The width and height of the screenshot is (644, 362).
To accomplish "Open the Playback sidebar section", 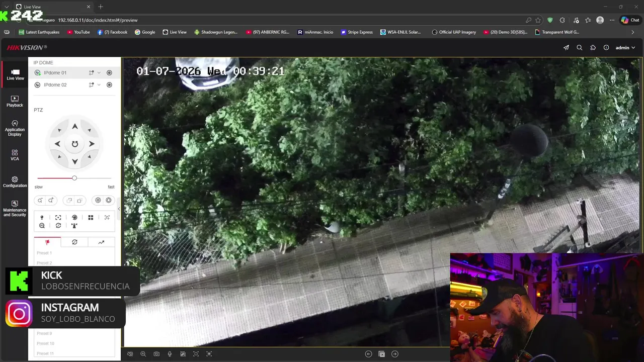I will click(15, 101).
